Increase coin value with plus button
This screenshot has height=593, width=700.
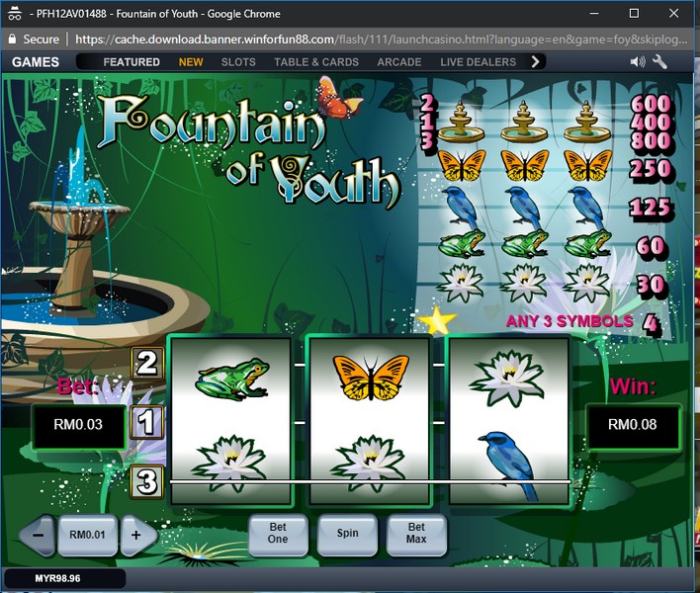(137, 535)
